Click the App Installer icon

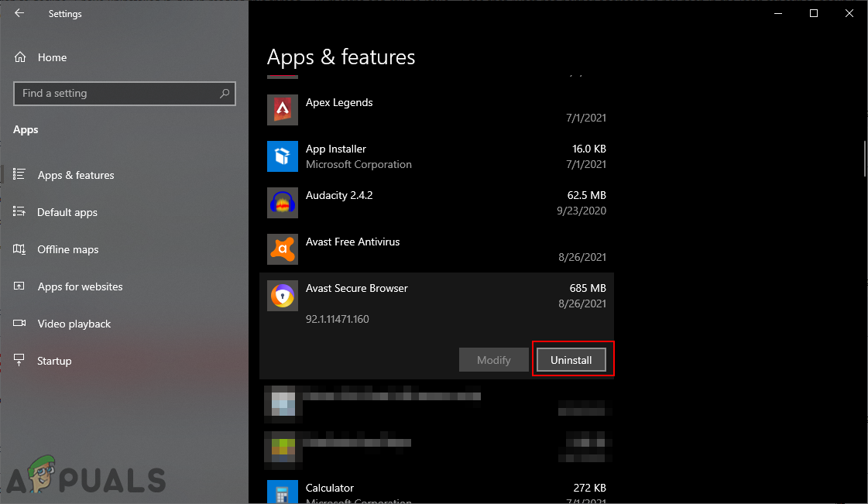[283, 156]
